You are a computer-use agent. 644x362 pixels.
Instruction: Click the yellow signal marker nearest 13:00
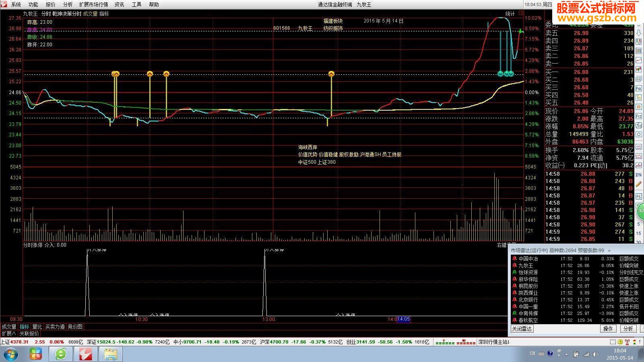click(x=331, y=74)
